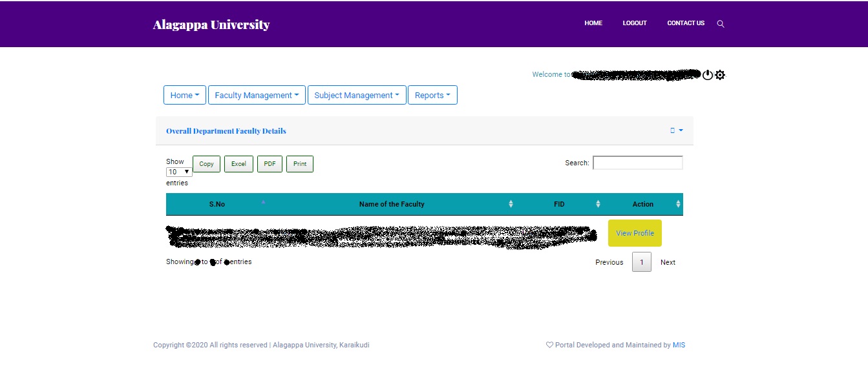Open the Home dropdown menu
The height and width of the screenshot is (370, 868).
pos(185,95)
